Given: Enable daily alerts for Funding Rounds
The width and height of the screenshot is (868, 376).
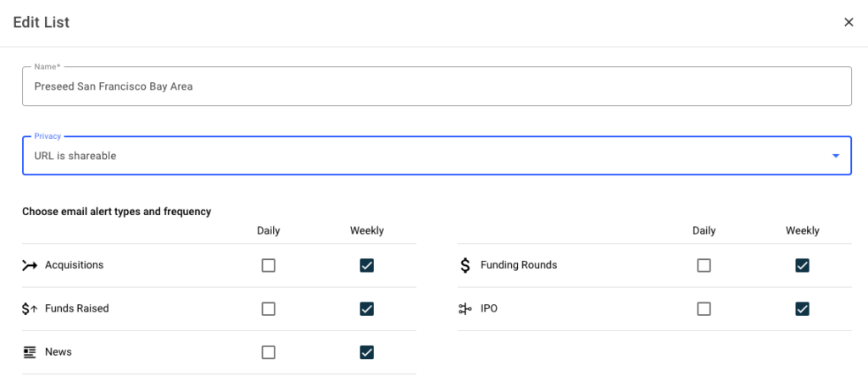Looking at the screenshot, I should [704, 266].
